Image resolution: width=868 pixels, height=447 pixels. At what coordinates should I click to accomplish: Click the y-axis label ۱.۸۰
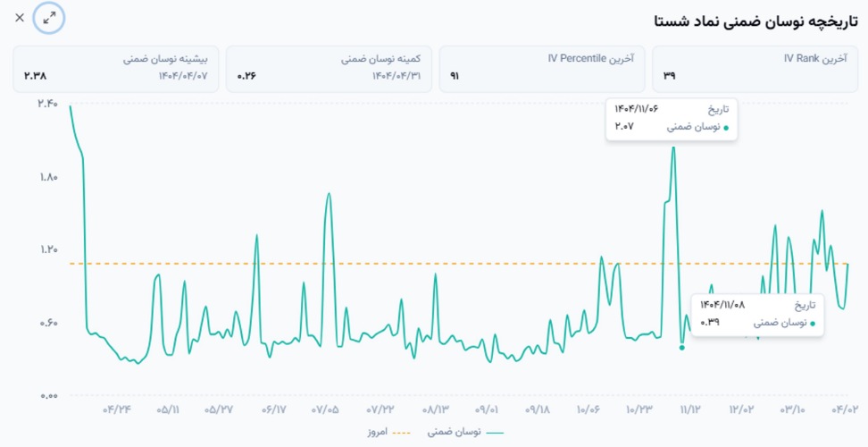coord(49,178)
